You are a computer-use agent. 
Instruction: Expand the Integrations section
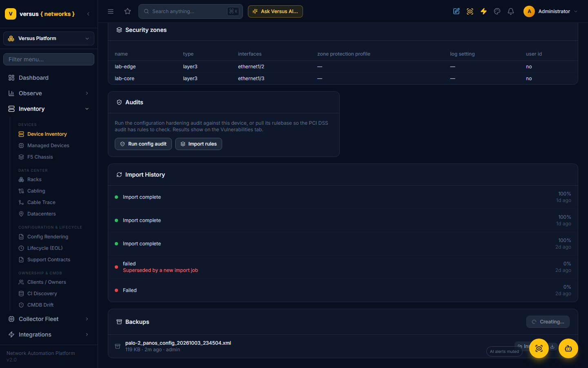[49, 334]
